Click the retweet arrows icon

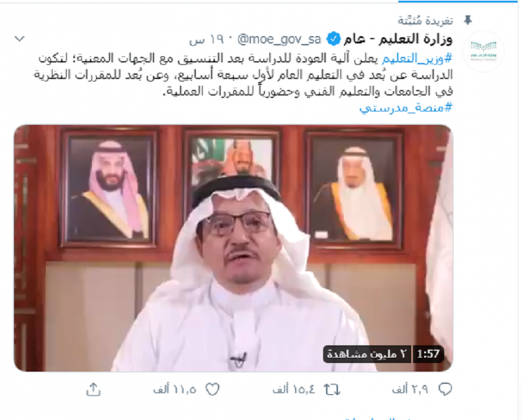click(332, 389)
